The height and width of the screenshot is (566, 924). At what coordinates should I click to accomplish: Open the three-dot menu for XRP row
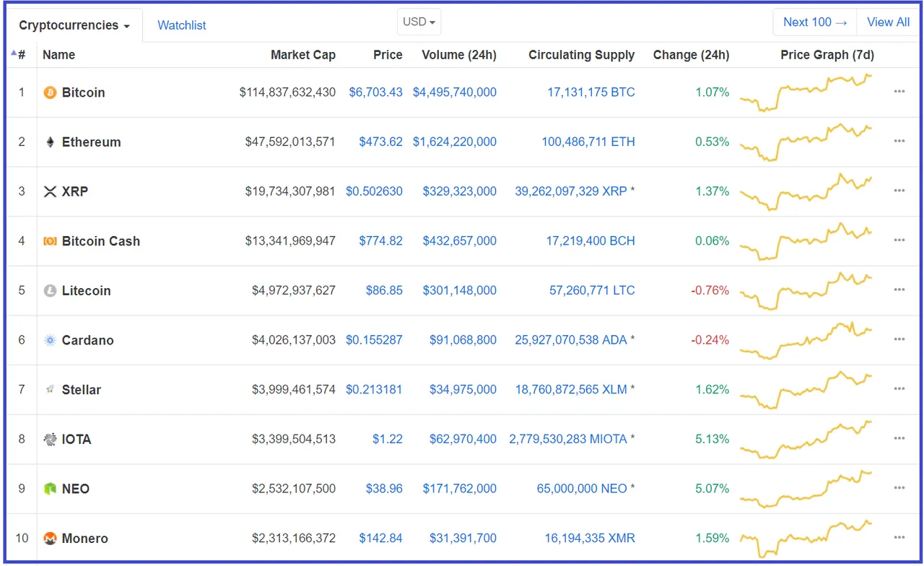[899, 191]
